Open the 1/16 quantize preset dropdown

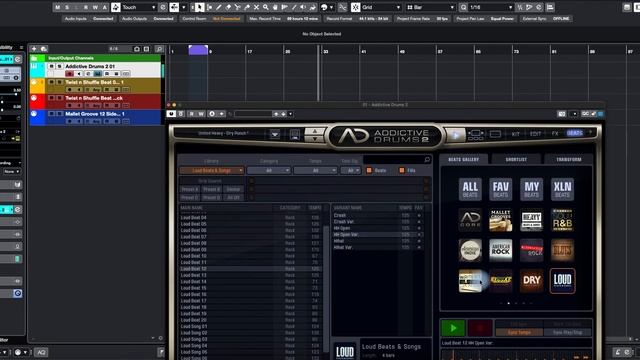pyautogui.click(x=491, y=7)
